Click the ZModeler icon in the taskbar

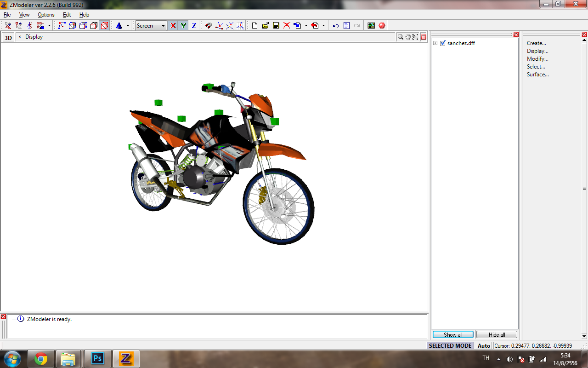126,359
